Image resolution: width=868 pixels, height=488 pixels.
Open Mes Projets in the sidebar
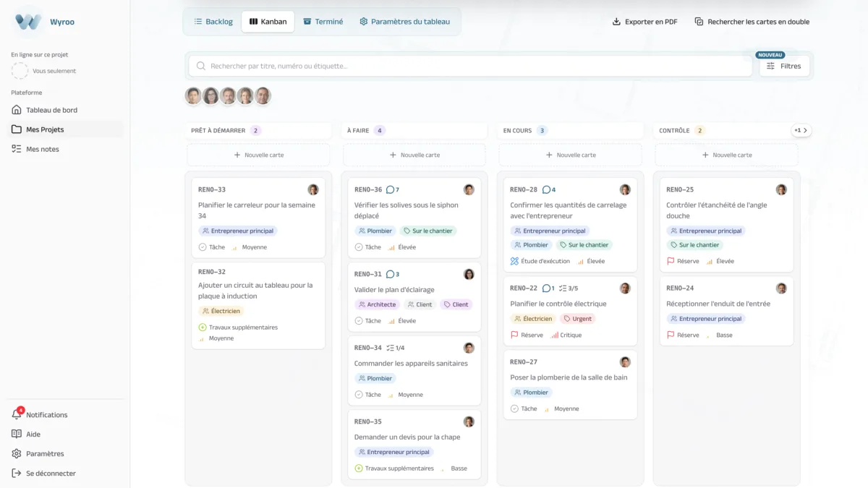pyautogui.click(x=65, y=129)
